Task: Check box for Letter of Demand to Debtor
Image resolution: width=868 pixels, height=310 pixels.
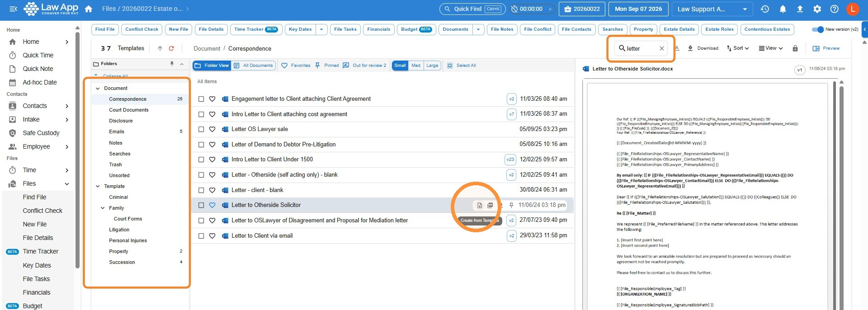Action: coord(201,145)
